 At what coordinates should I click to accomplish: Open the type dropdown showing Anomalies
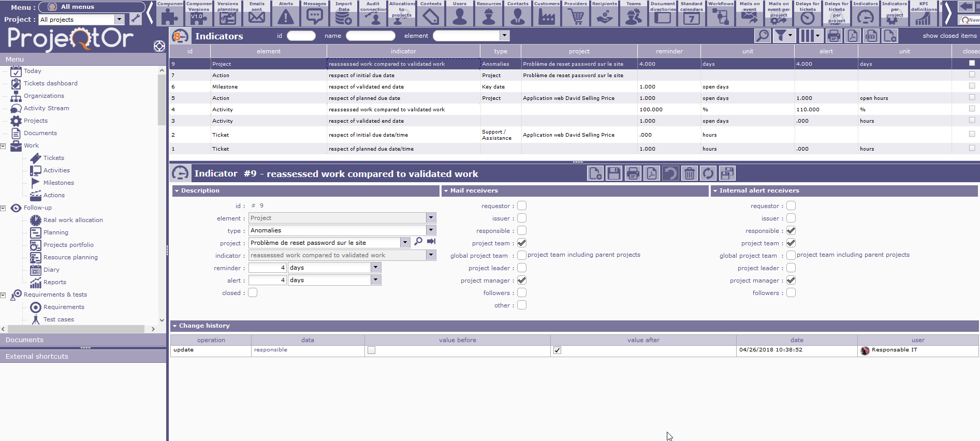(431, 230)
